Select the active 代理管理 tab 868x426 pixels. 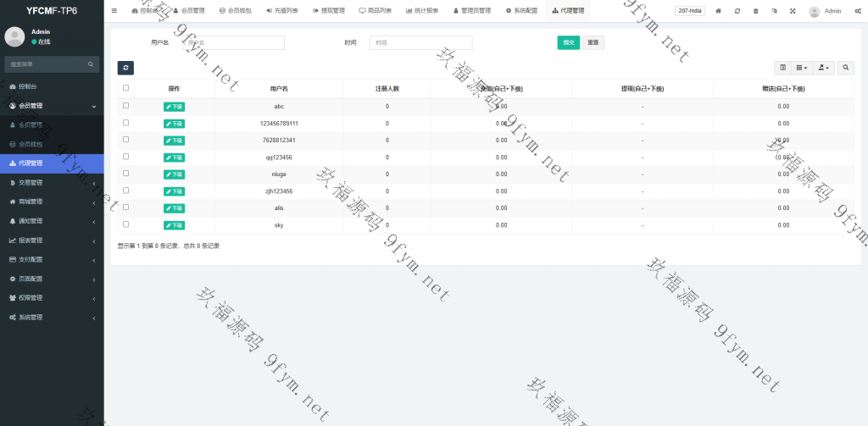(x=568, y=11)
